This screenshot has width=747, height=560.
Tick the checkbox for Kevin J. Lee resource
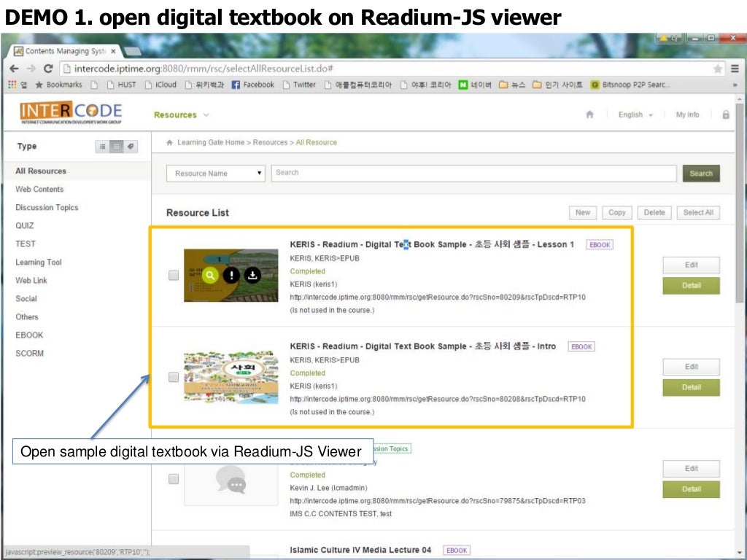[x=174, y=478]
